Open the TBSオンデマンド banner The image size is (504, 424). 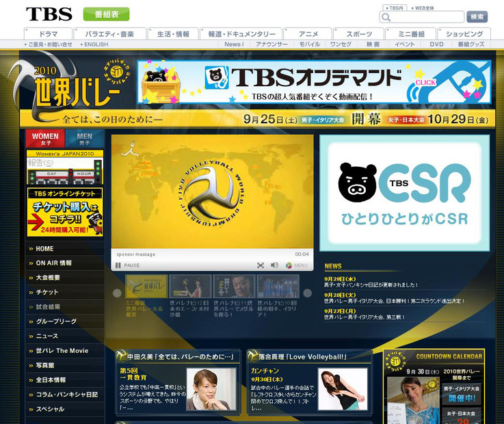[x=314, y=82]
